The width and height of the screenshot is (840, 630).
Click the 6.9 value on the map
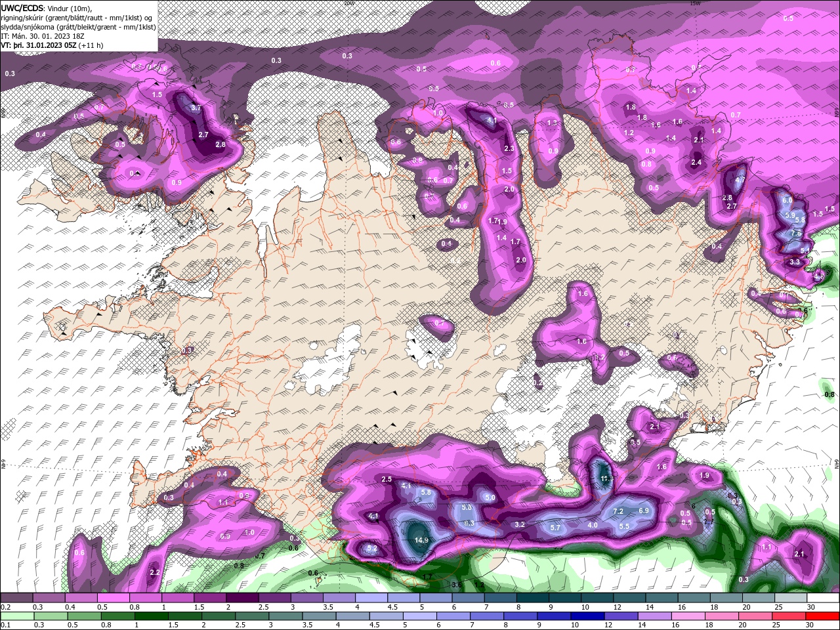pyautogui.click(x=644, y=511)
